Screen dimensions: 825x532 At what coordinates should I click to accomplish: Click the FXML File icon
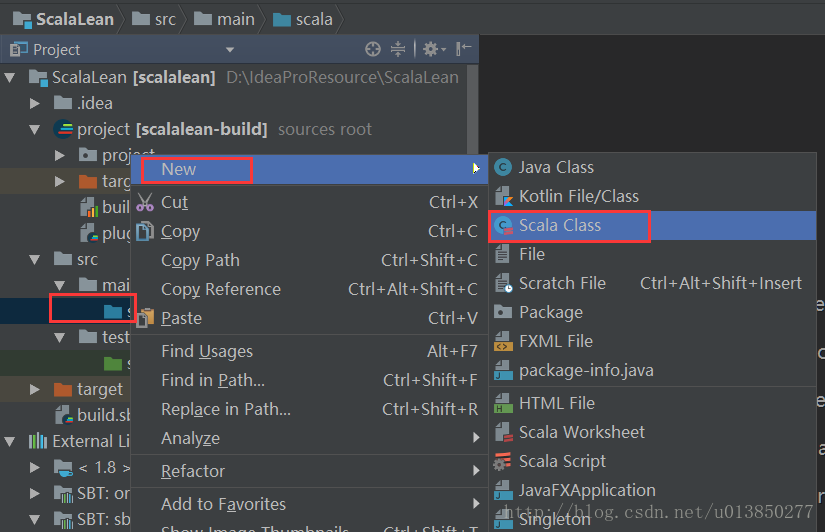504,341
